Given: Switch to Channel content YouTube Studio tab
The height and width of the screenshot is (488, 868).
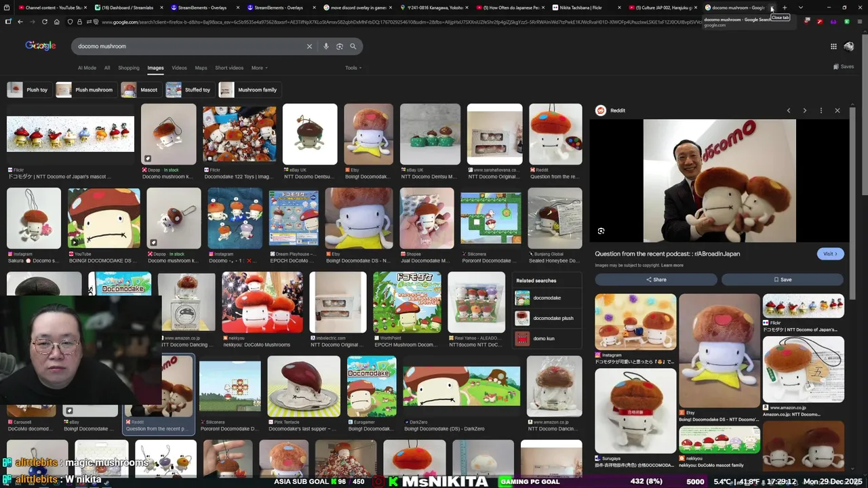Looking at the screenshot, I should click(x=52, y=7).
